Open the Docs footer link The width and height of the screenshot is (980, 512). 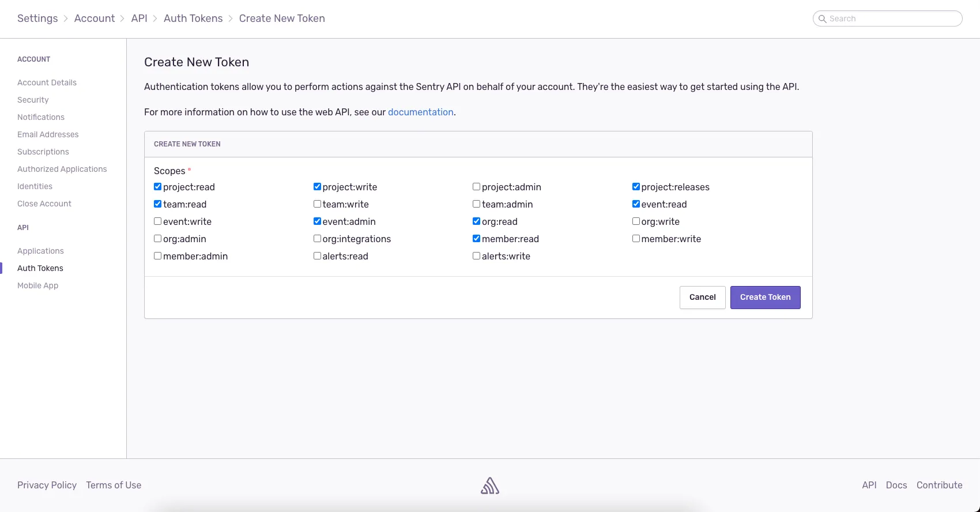[896, 485]
